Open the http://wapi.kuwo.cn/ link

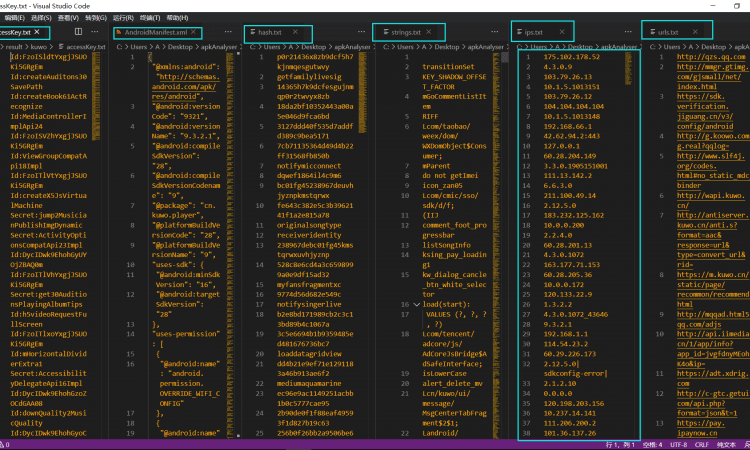tap(710, 196)
